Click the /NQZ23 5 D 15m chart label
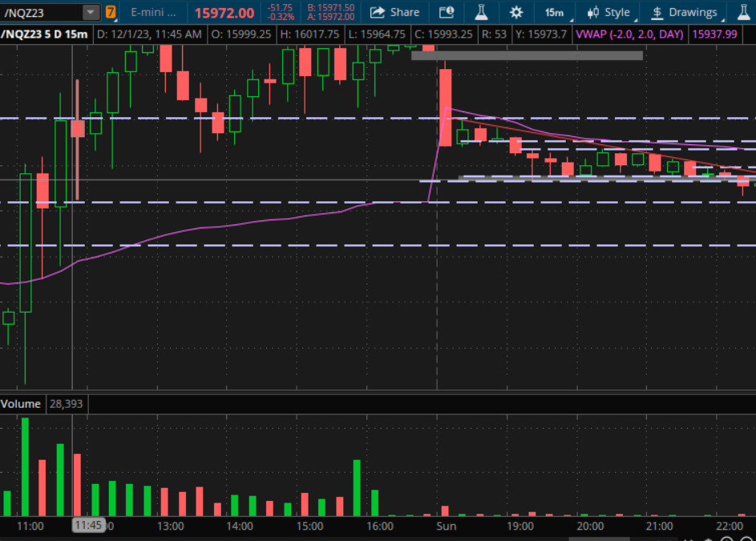Screen dimensions: 756x541 tap(45, 34)
